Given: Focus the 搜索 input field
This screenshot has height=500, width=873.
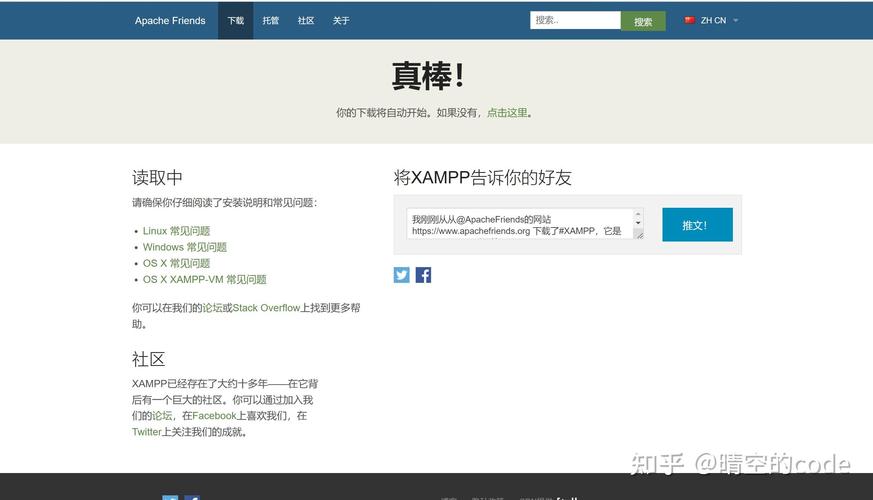Looking at the screenshot, I should pyautogui.click(x=575, y=20).
